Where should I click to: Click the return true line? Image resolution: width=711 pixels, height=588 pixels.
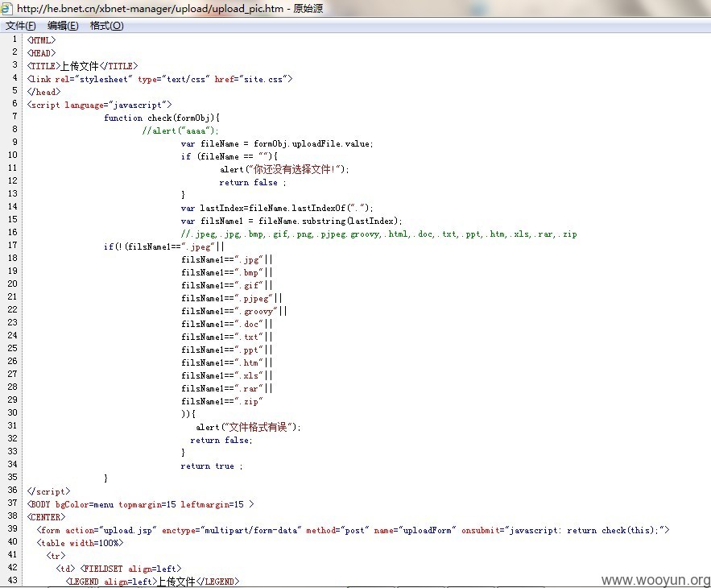211,466
